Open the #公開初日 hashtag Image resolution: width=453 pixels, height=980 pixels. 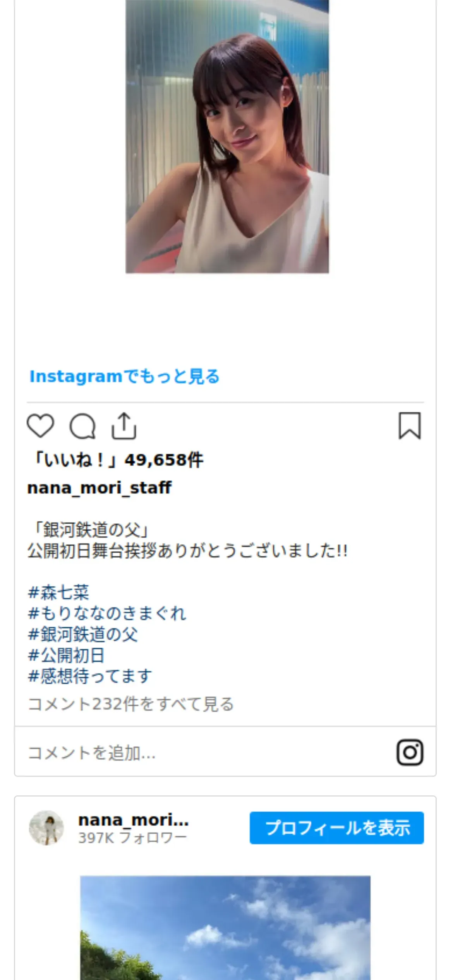pyautogui.click(x=66, y=655)
